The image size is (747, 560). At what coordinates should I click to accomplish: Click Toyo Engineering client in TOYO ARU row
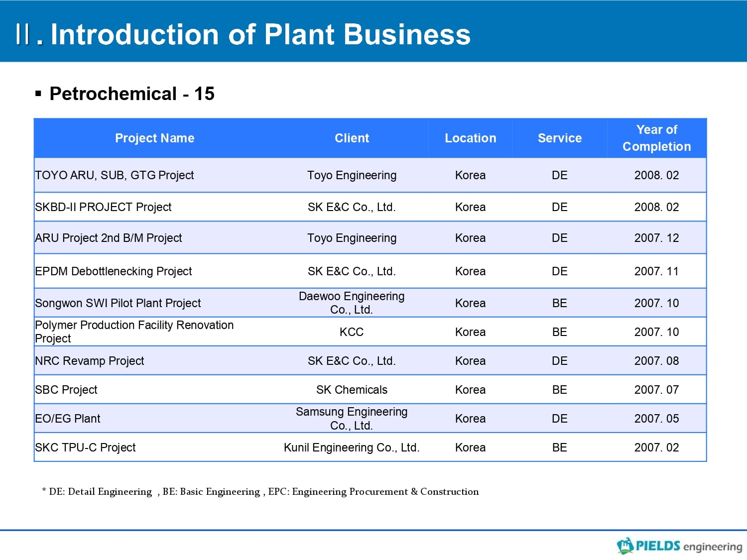(352, 175)
